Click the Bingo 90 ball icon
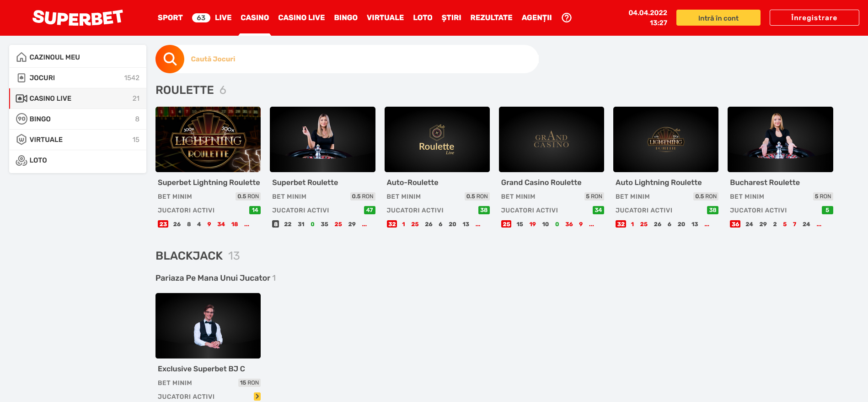This screenshot has width=868, height=402. point(21,119)
